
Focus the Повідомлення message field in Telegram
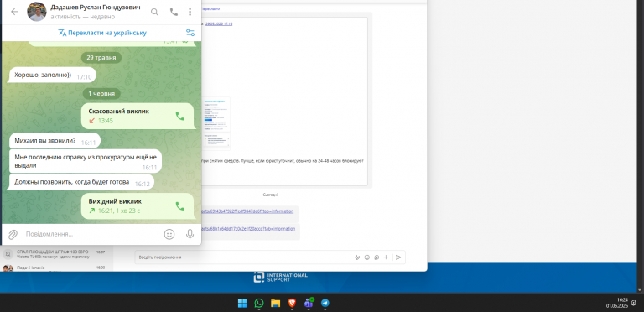91,234
